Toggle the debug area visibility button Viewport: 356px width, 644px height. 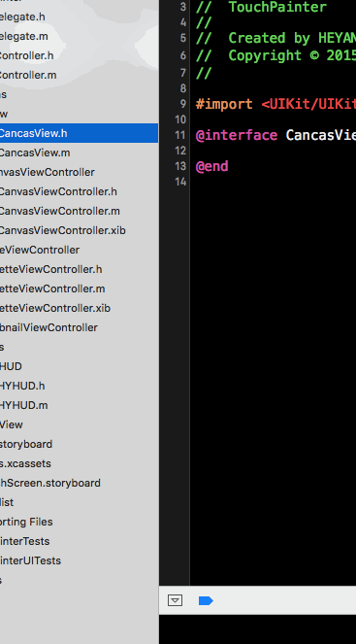click(x=175, y=600)
